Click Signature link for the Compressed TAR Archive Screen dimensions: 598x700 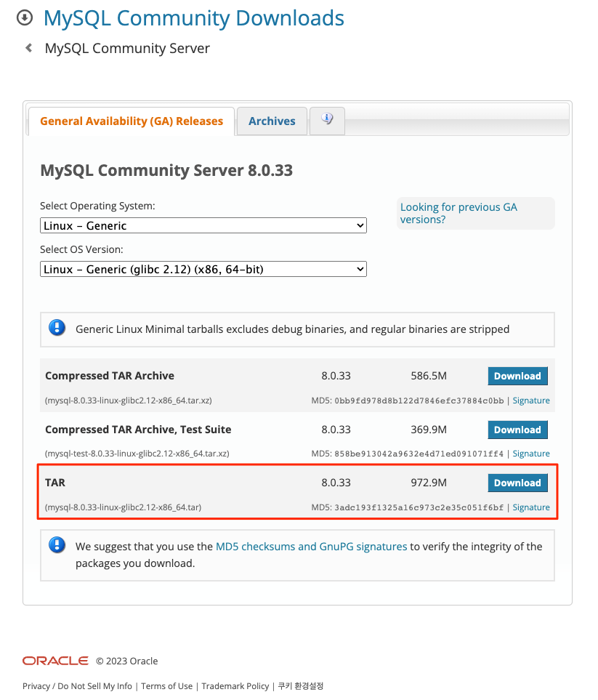point(531,401)
